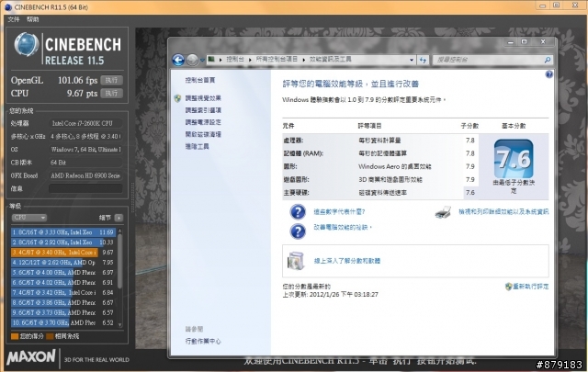Viewport: 588px width, 372px height.
Task: Click tips for improving computer performance link
Action: [x=343, y=227]
